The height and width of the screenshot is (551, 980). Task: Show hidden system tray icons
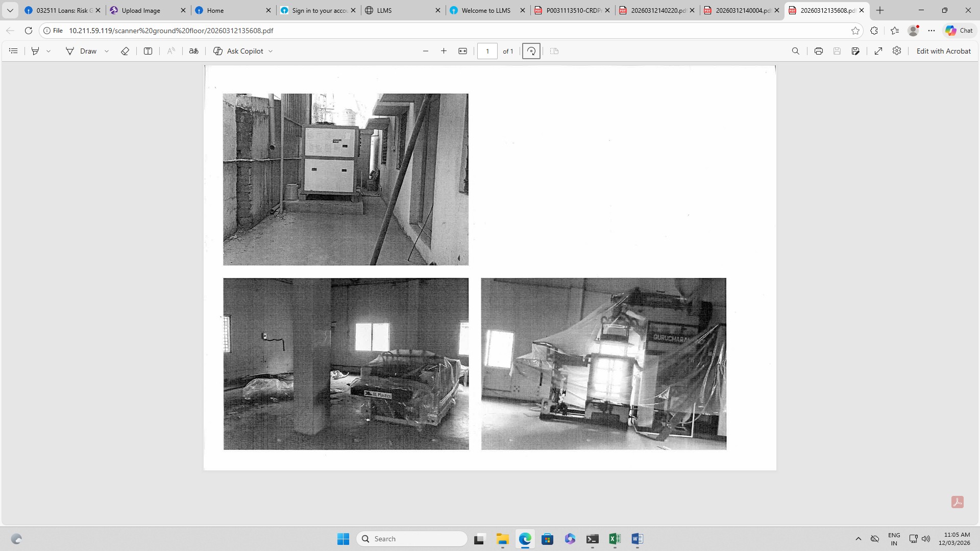coord(859,539)
